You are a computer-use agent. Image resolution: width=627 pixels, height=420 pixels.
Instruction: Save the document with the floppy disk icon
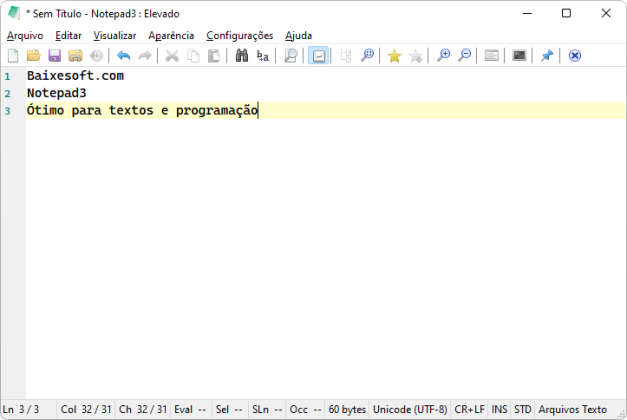pos(54,56)
